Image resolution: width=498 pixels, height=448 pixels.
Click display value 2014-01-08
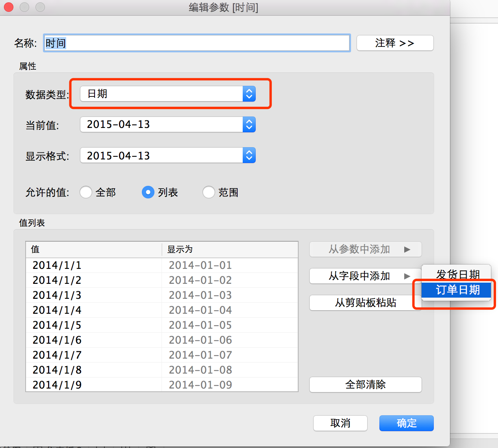click(x=200, y=370)
